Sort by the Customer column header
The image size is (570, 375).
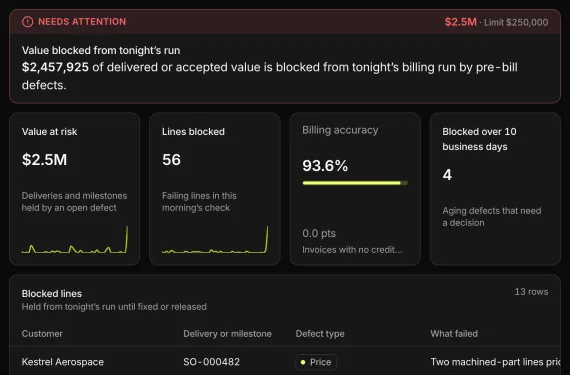click(42, 334)
